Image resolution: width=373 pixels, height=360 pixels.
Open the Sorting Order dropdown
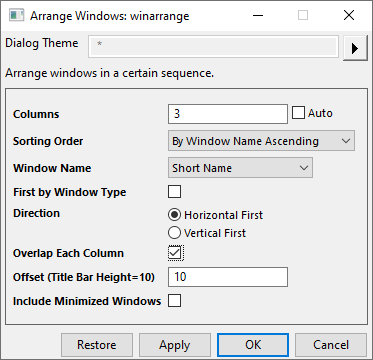[261, 141]
